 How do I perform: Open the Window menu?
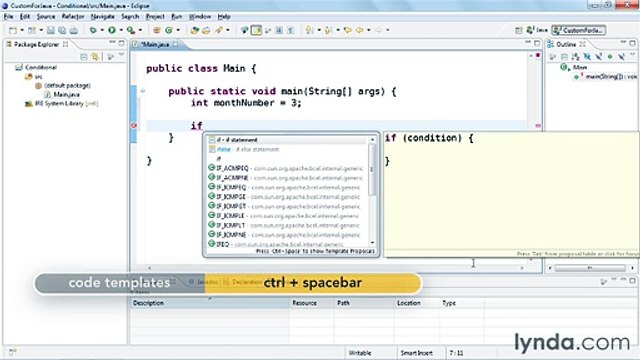pos(200,17)
